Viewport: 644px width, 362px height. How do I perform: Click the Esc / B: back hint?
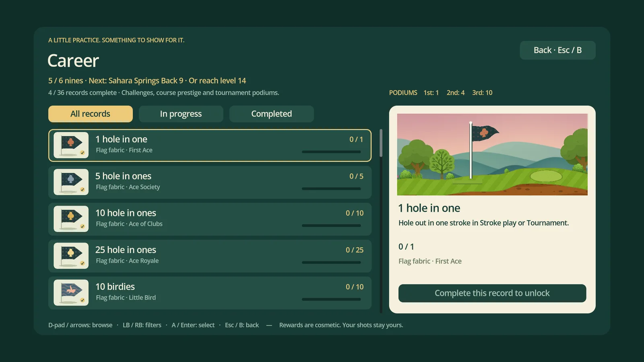pyautogui.click(x=242, y=325)
